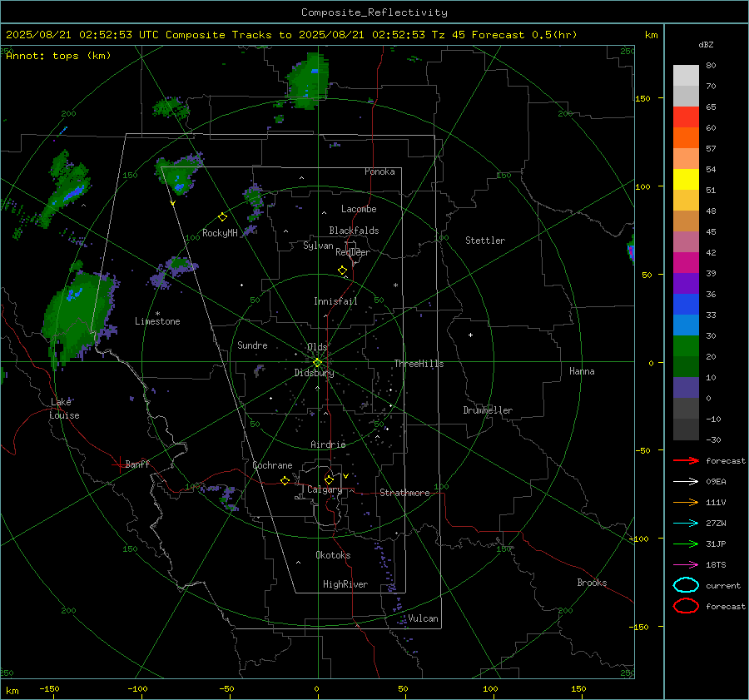The image size is (749, 700).
Task: Click the Ponoka city label
Action: (379, 171)
